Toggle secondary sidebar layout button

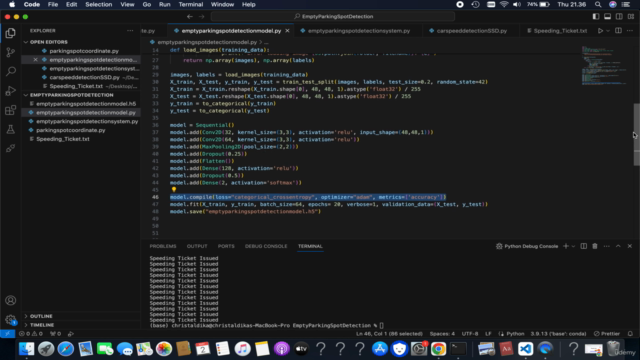coord(619,16)
